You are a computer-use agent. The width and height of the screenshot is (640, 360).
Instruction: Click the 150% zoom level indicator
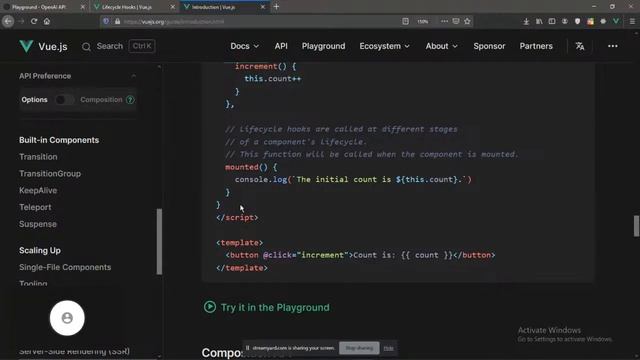(x=423, y=21)
